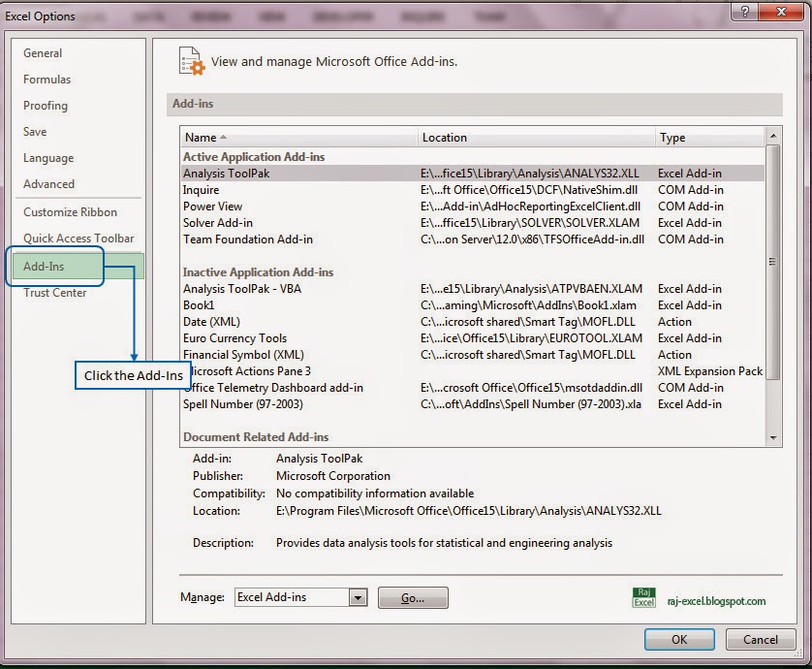Click the Active Application Add-ins group heading
The image size is (812, 669).
[254, 156]
